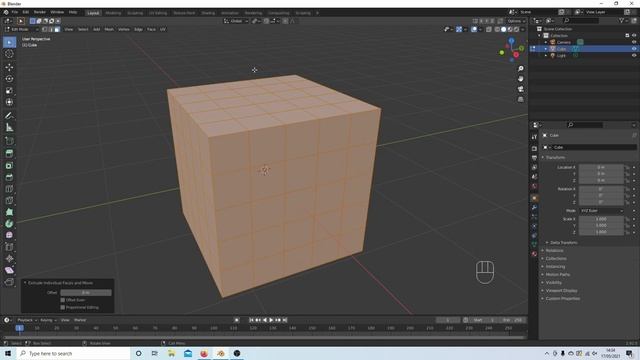Select the Transform tool
The height and width of the screenshot is (360, 640).
(x=9, y=102)
